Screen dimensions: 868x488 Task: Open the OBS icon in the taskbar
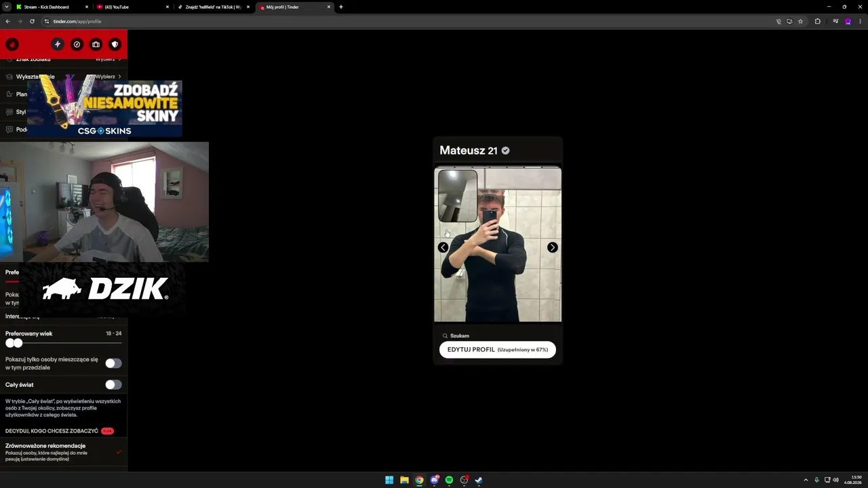(464, 480)
